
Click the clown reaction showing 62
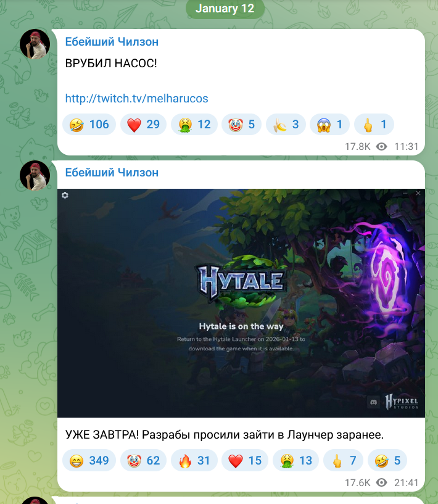click(x=143, y=460)
